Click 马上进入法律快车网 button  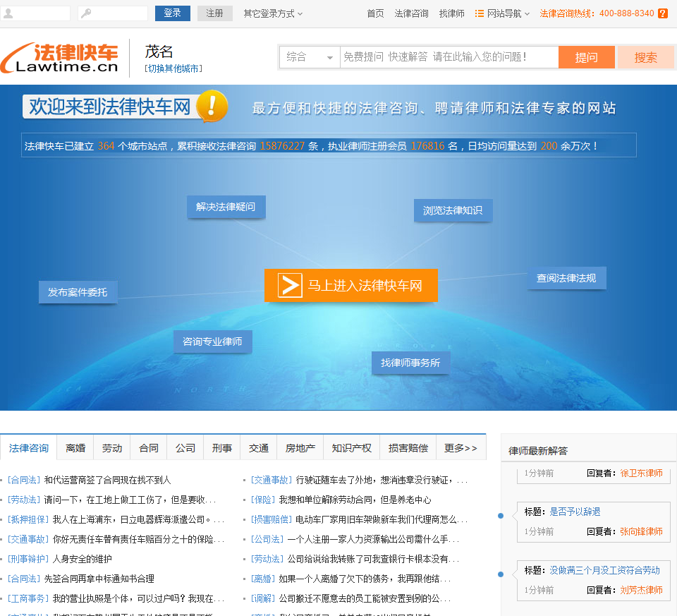pos(350,285)
